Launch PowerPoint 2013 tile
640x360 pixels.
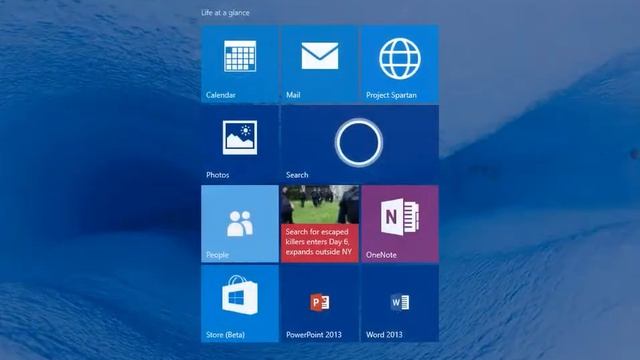tap(320, 303)
